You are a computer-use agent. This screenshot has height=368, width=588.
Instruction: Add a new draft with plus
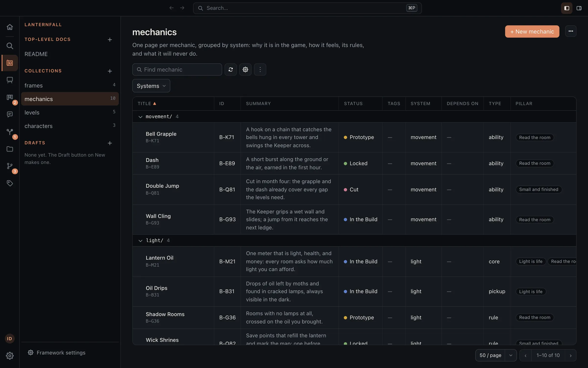(110, 143)
